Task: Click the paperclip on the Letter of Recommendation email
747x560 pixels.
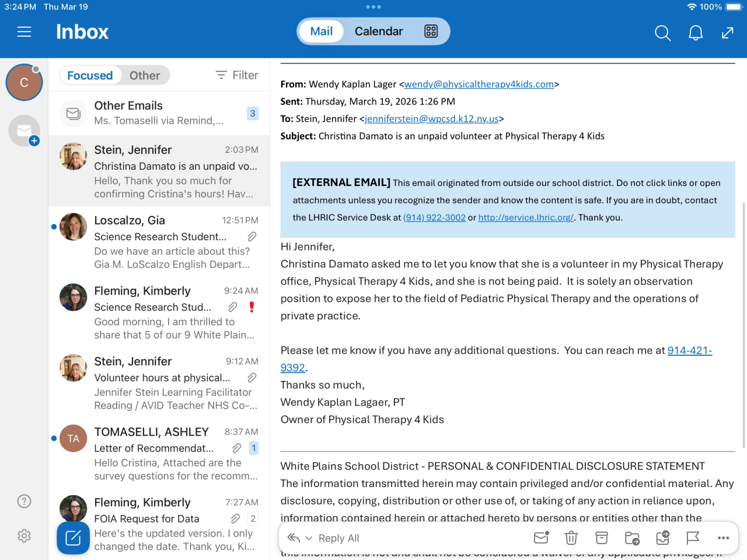Action: (236, 448)
